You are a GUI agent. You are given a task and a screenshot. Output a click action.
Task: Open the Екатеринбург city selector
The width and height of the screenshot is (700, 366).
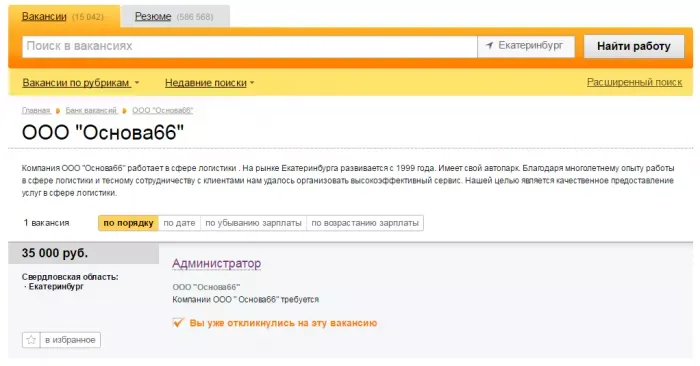526,46
